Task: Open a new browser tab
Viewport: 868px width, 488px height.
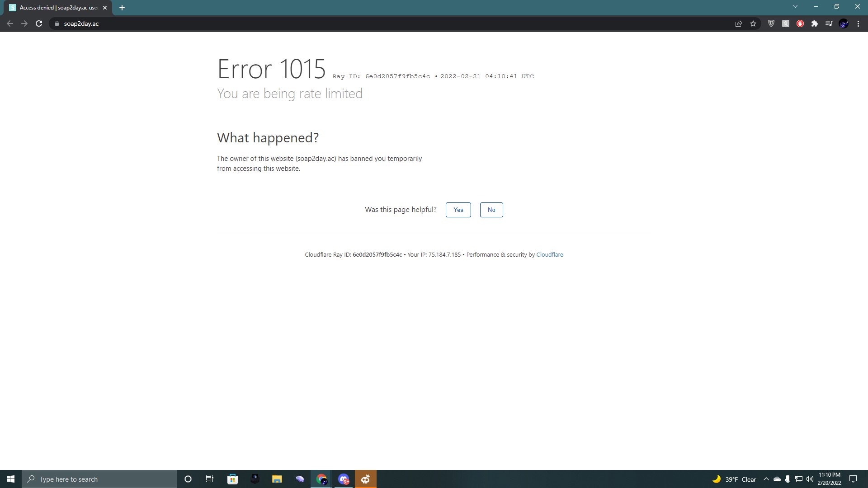Action: pos(122,8)
